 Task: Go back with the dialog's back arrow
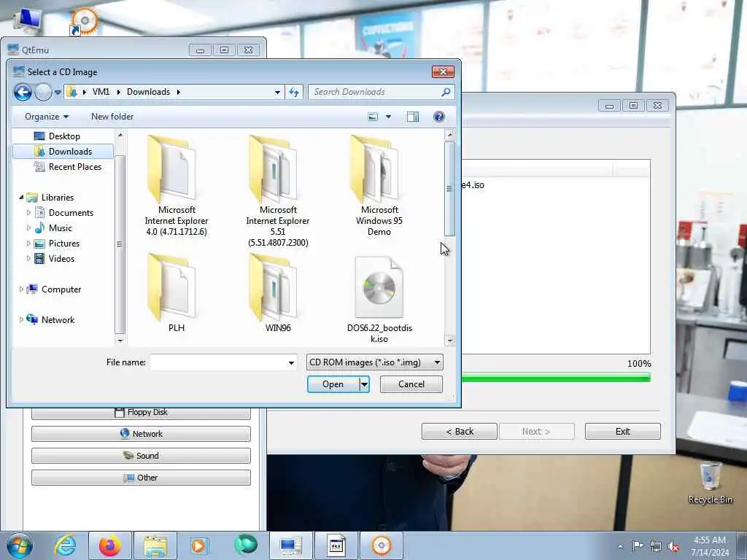tap(23, 92)
